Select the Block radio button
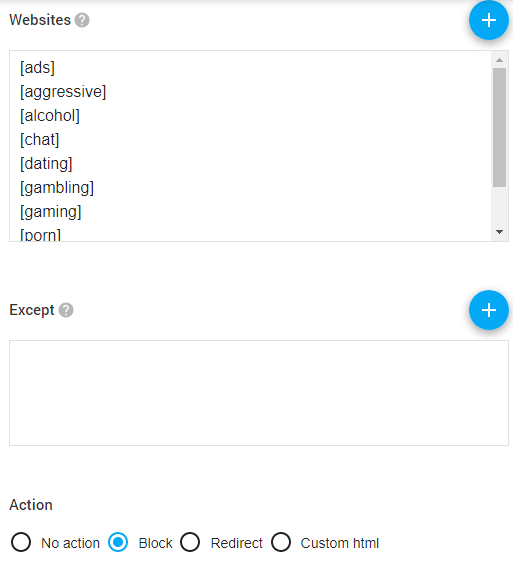The height and width of the screenshot is (577, 513). [x=118, y=542]
